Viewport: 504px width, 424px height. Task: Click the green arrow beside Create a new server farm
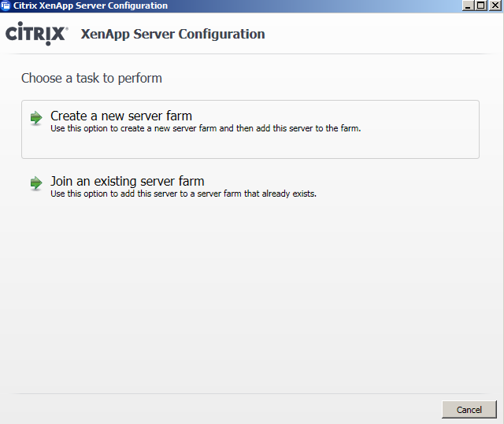[36, 118]
